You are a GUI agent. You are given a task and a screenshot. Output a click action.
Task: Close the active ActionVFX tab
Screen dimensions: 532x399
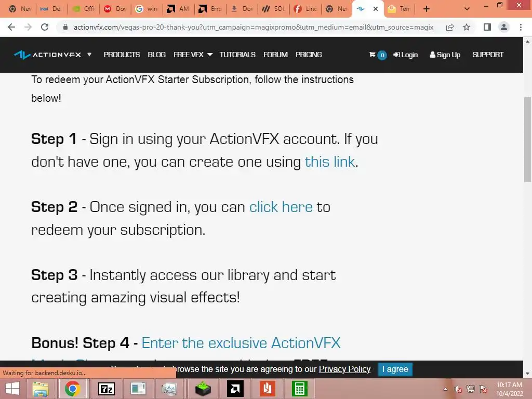tap(375, 9)
